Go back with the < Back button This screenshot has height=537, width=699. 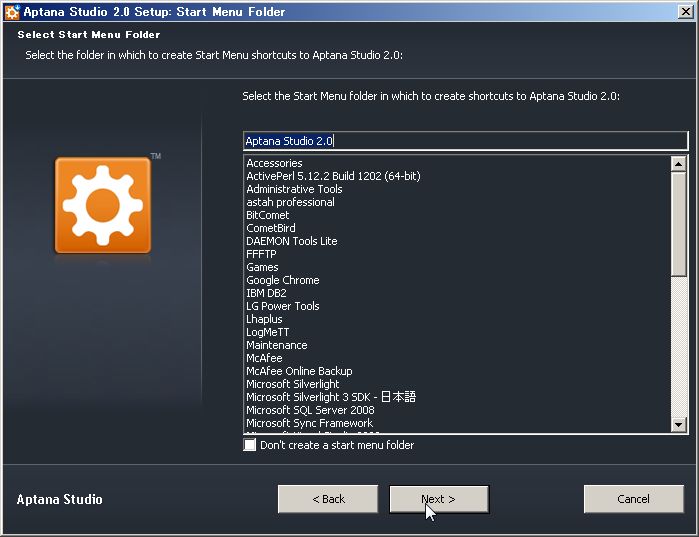tap(328, 499)
